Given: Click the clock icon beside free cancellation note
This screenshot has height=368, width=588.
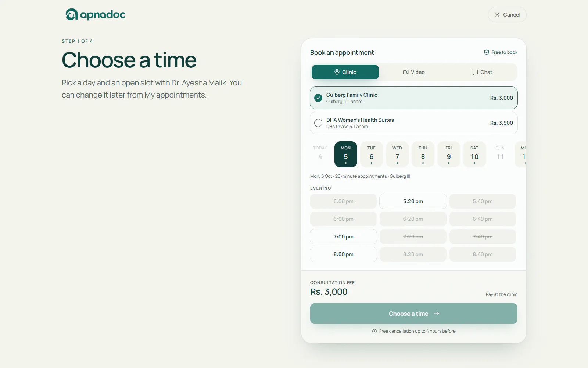Looking at the screenshot, I should tap(374, 331).
